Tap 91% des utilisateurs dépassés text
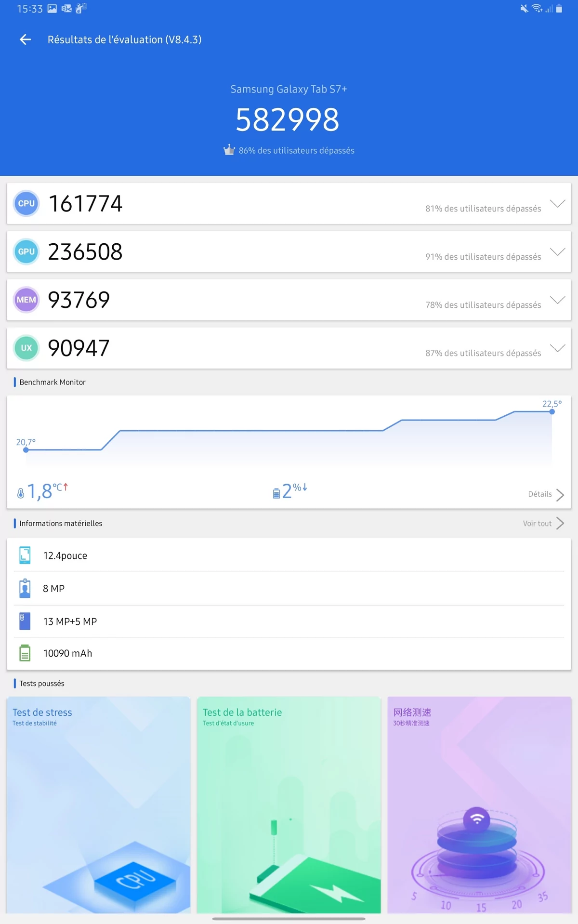The height and width of the screenshot is (924, 578). (483, 257)
